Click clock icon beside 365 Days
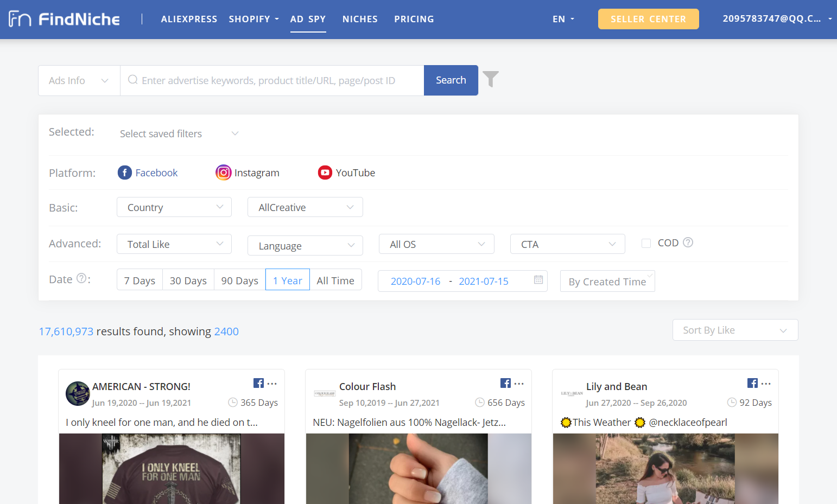Image resolution: width=837 pixels, height=504 pixels. [x=233, y=403]
